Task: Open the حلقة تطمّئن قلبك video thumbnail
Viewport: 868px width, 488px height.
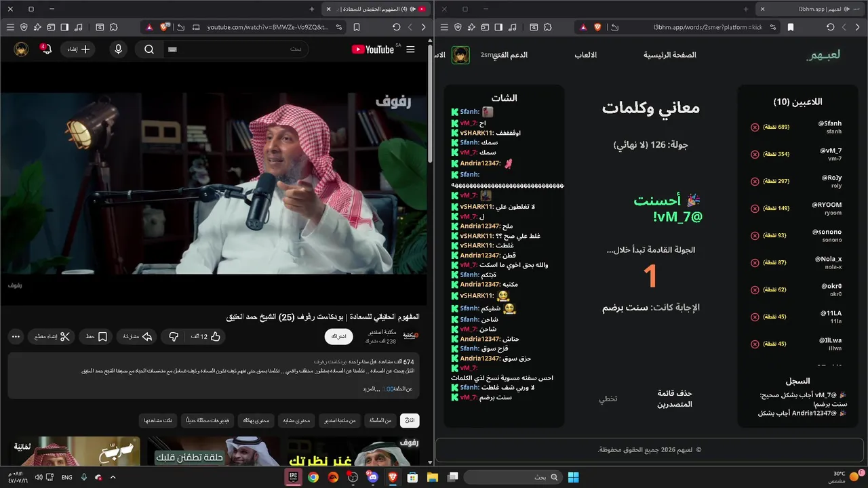Action: (x=214, y=451)
